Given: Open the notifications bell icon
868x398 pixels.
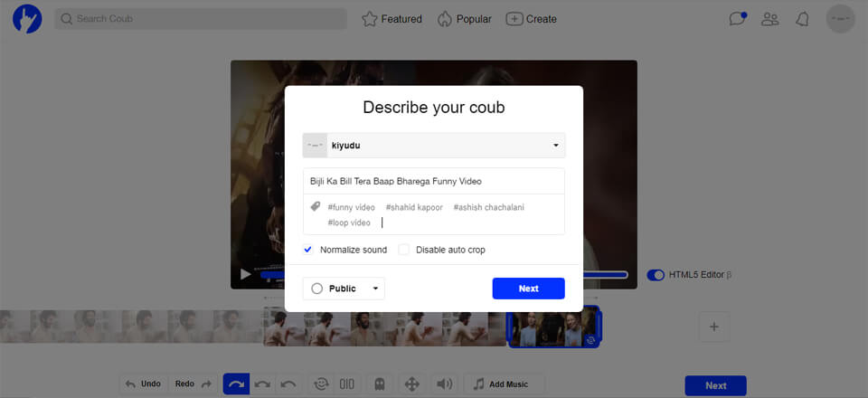Looking at the screenshot, I should coord(802,19).
